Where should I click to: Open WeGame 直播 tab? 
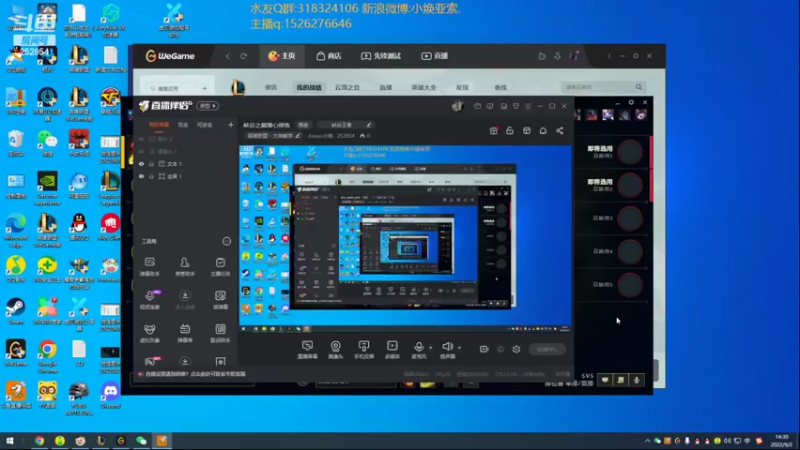434,56
